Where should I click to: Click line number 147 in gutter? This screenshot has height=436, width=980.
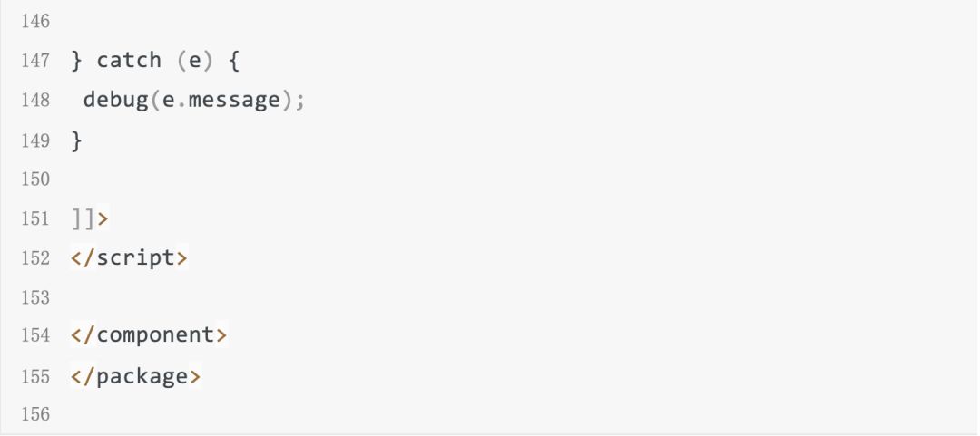(36, 61)
